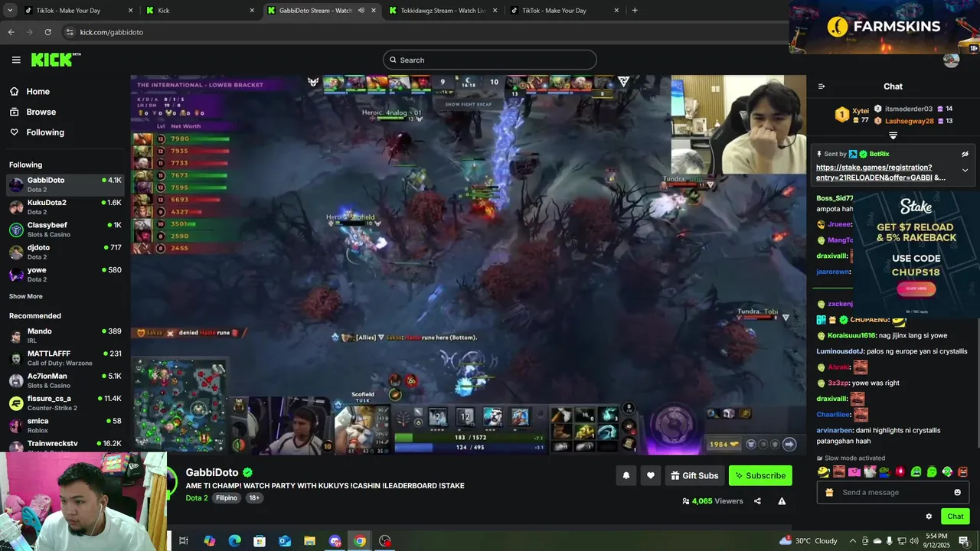Viewport: 980px width, 551px height.
Task: Open the Kick sidebar hamburger menu
Action: pos(16,60)
